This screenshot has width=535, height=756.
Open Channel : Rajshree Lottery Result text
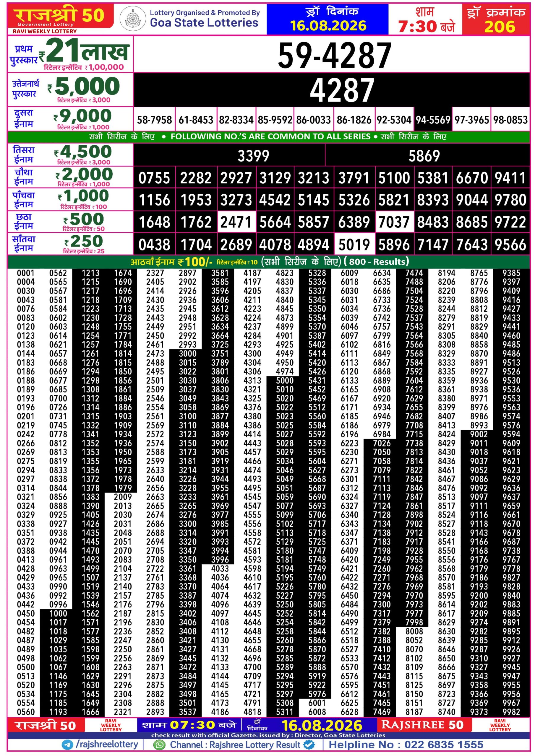[235, 745]
